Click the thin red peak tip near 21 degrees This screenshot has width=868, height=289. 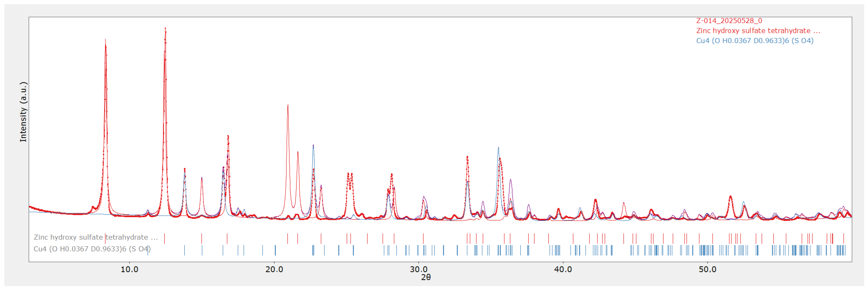click(288, 105)
